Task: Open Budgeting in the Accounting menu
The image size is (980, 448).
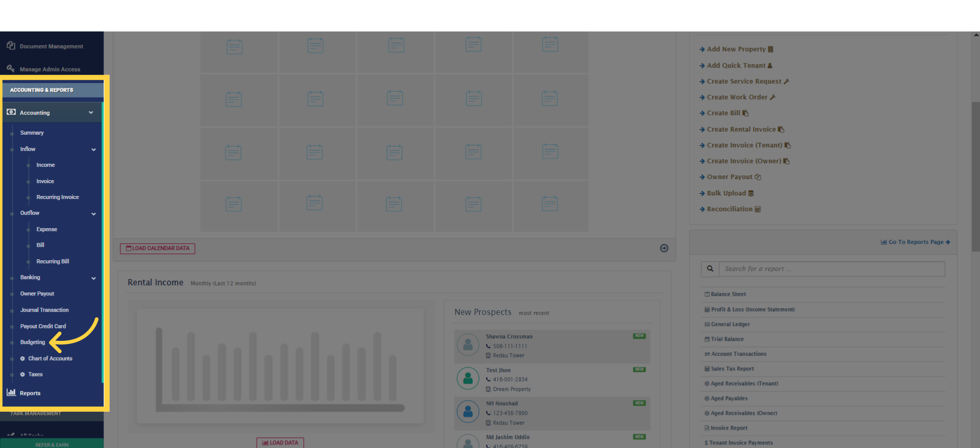Action: pos(33,342)
